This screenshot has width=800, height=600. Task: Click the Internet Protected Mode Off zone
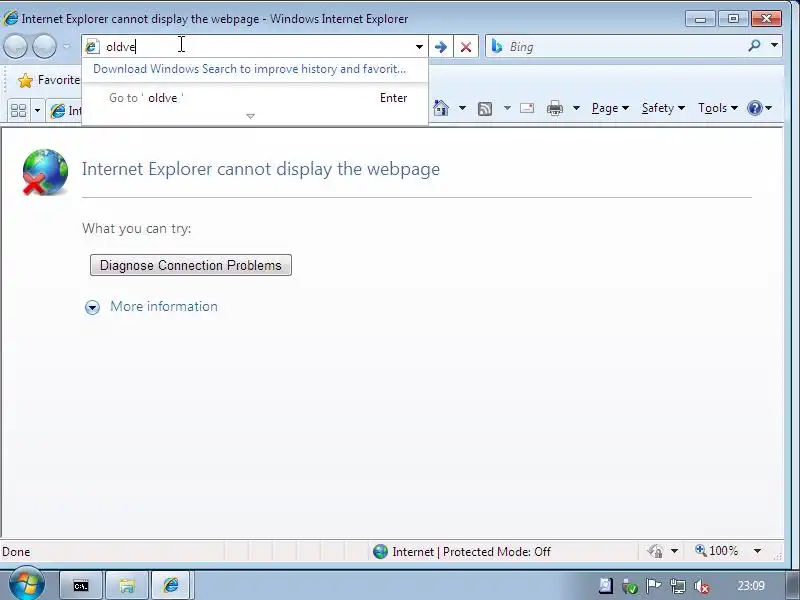[462, 552]
